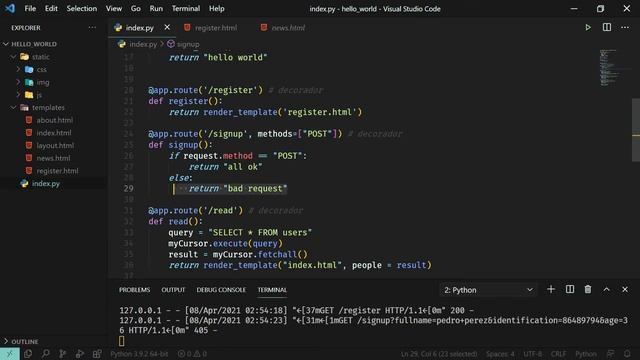Click Python 3.9.2 64-bit interpreter selector
The height and width of the screenshot is (360, 640).
(x=139, y=354)
